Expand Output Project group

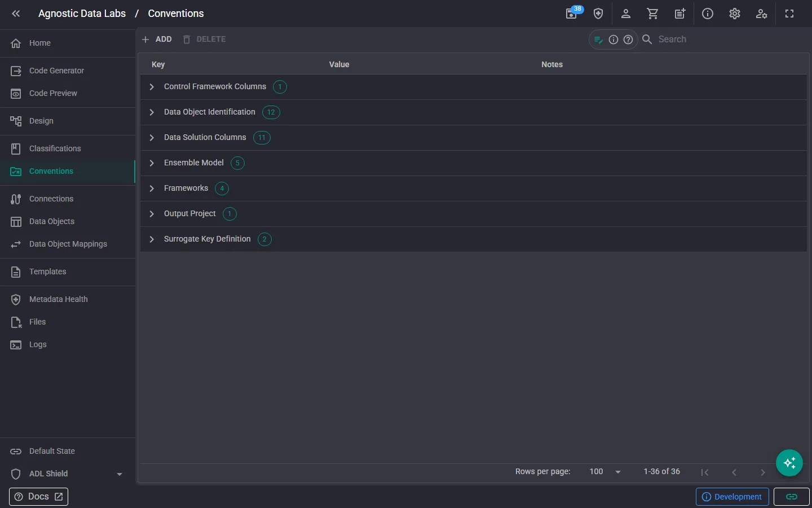pos(152,214)
